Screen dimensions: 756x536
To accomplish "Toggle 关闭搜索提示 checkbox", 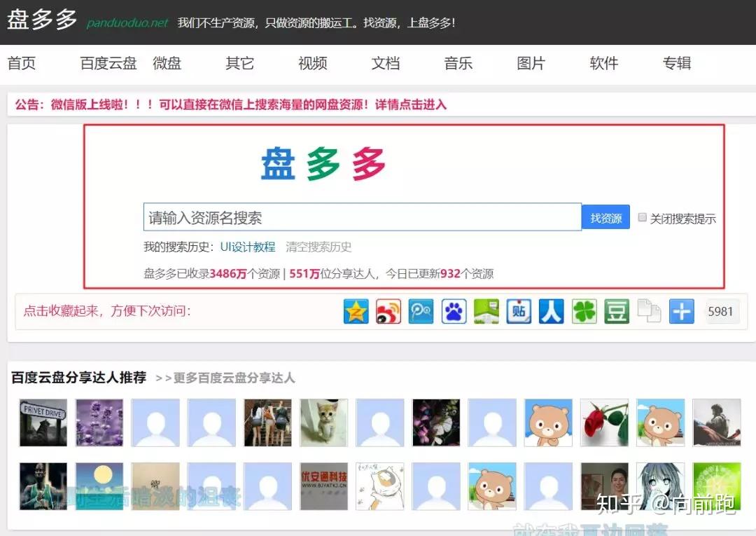I will click(642, 218).
